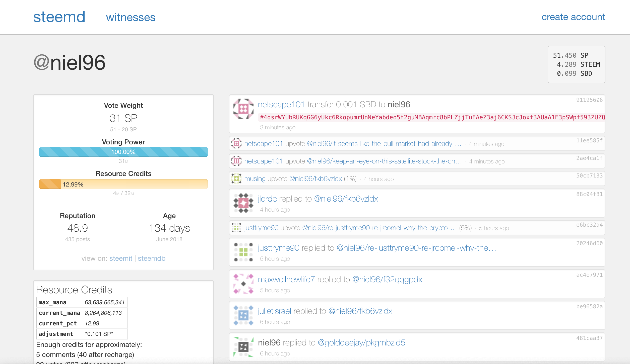The width and height of the screenshot is (630, 364).
Task: Open transaction id be96582a
Action: coord(589,307)
